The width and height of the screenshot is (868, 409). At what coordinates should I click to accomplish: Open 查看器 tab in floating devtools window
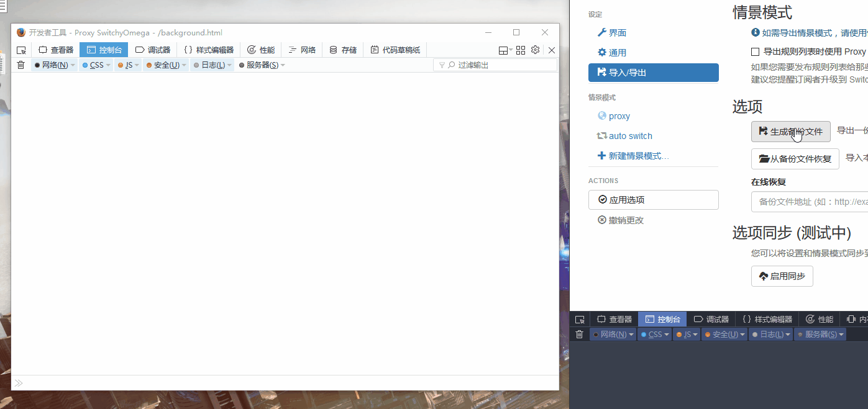tap(56, 50)
